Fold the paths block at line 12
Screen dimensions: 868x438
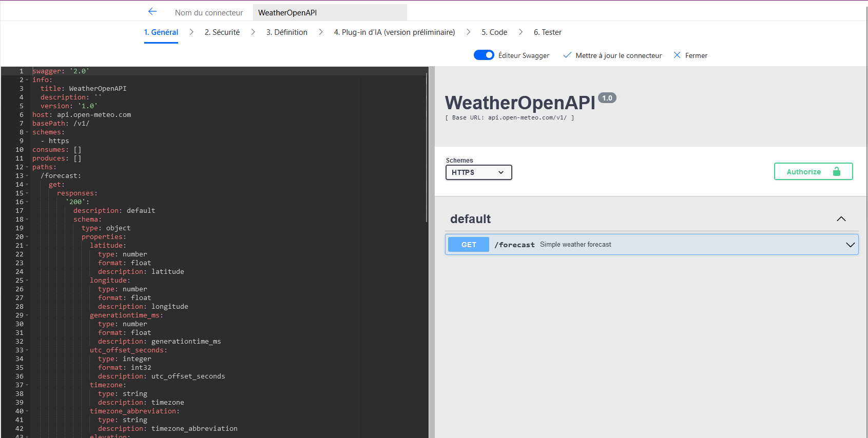[27, 167]
